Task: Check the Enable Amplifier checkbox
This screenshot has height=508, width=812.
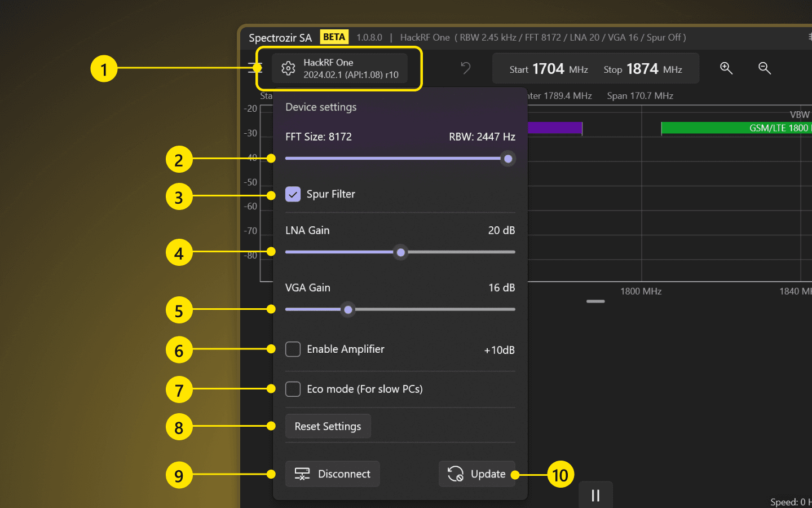Action: [293, 349]
